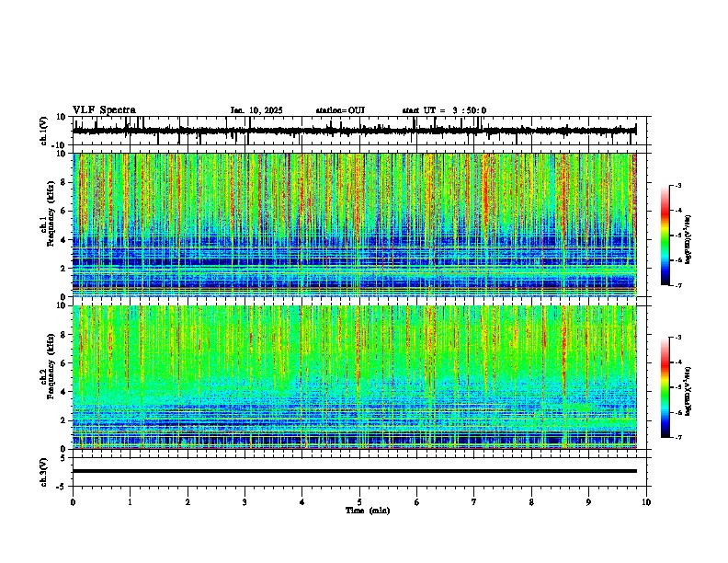Screen dimensions: 728x563
Task: Click the "6" tick on ch.1 spectrogram frequency axis
Action: pos(63,212)
